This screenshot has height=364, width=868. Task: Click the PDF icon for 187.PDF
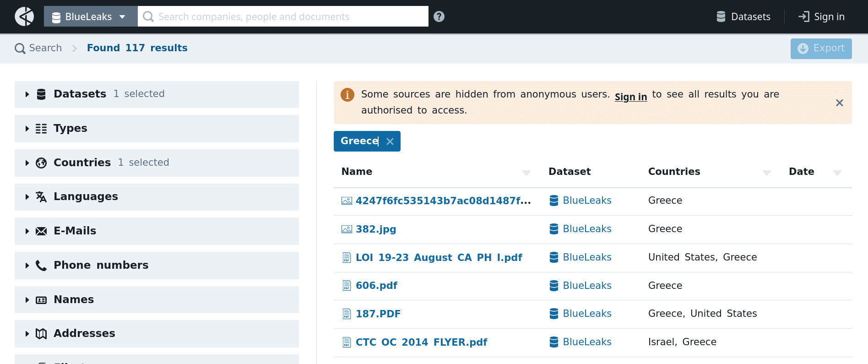(347, 314)
